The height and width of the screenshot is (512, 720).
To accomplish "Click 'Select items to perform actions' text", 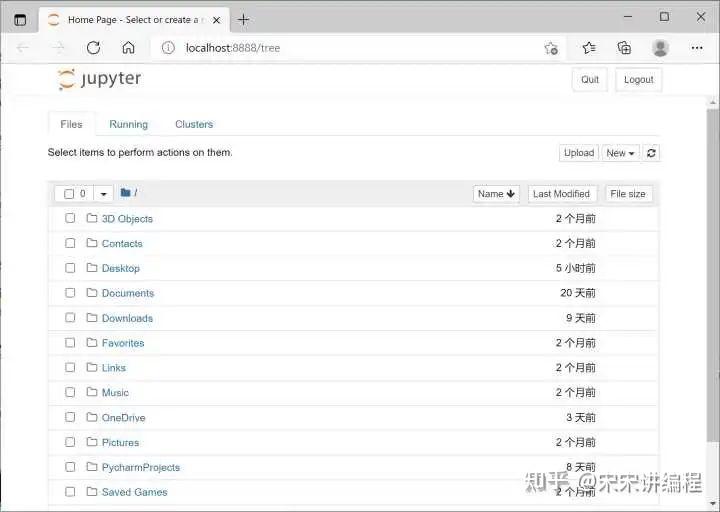I will click(x=140, y=152).
